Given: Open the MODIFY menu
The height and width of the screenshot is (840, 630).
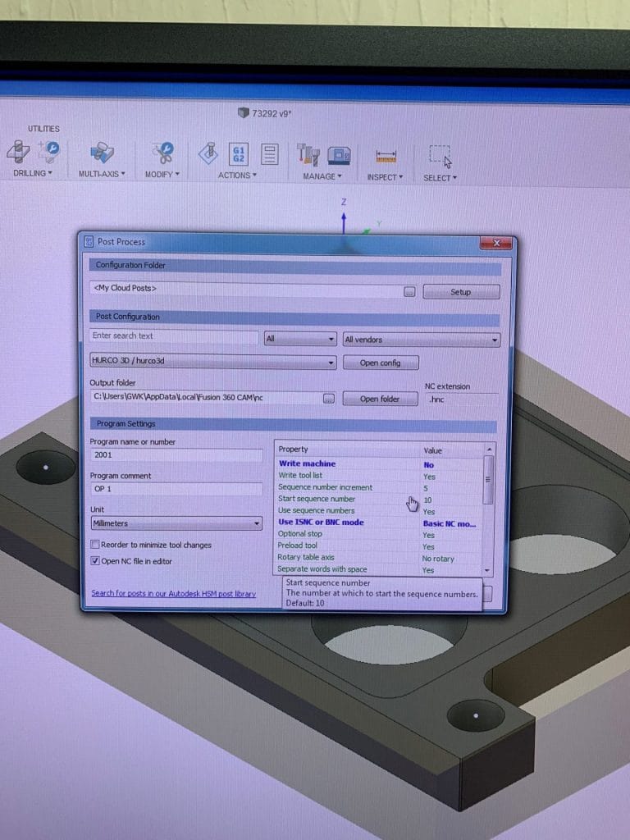Looking at the screenshot, I should (161, 174).
